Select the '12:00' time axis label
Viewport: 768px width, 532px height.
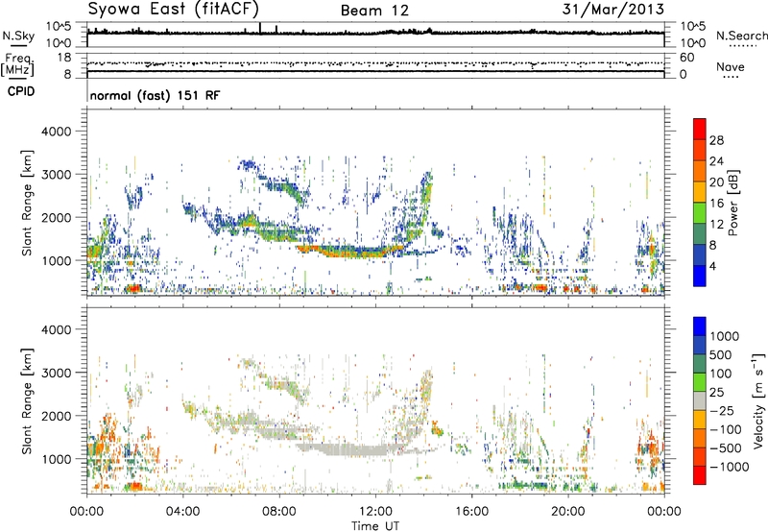[375, 512]
